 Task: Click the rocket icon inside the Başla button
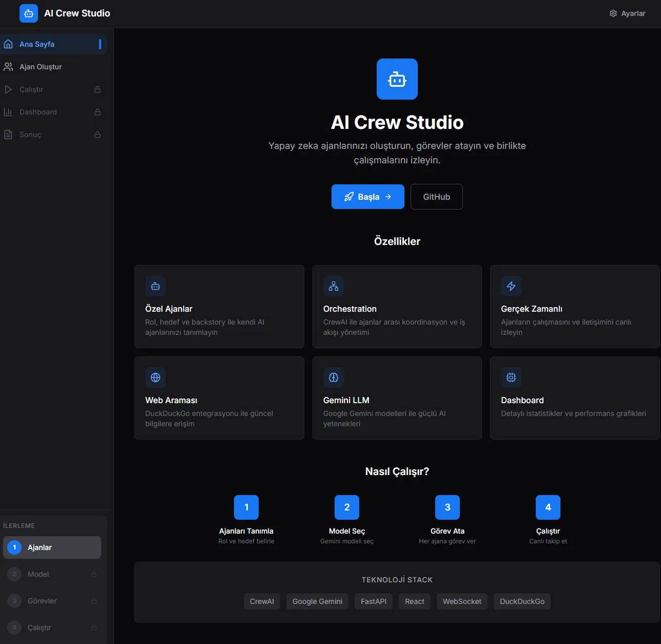349,197
